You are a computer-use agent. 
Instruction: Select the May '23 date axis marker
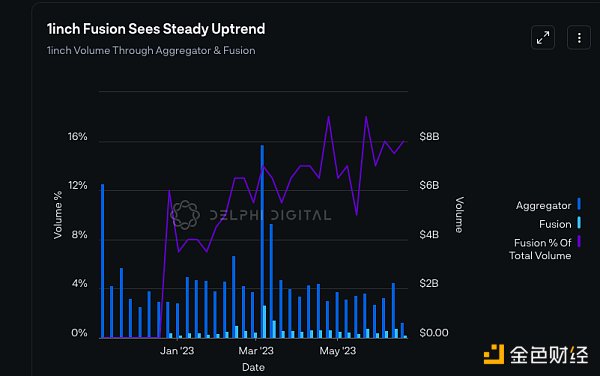click(x=338, y=351)
